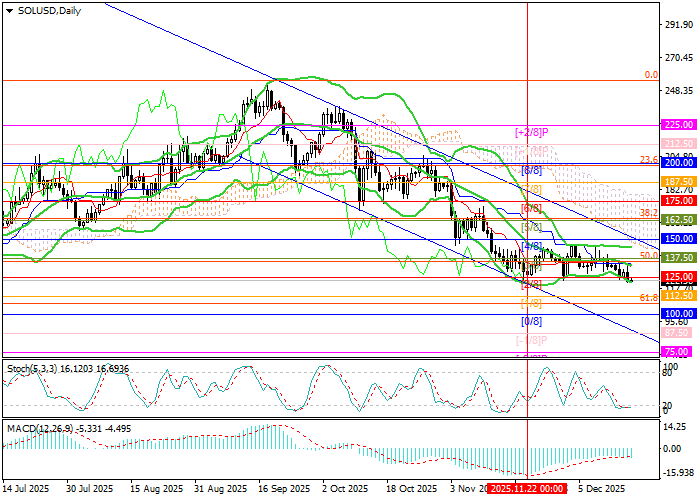Click the blue 100.00 price tag
Viewport: 700px width, 500px height.
pyautogui.click(x=679, y=314)
